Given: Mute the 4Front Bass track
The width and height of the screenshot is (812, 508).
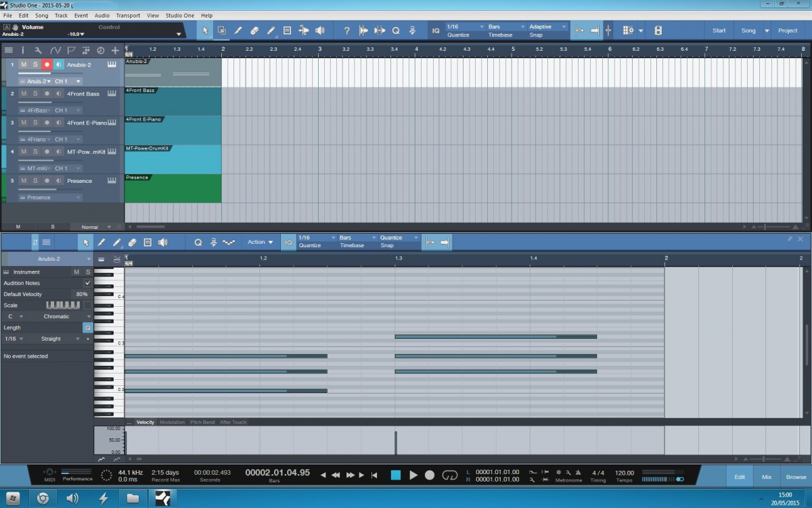Looking at the screenshot, I should tap(24, 93).
